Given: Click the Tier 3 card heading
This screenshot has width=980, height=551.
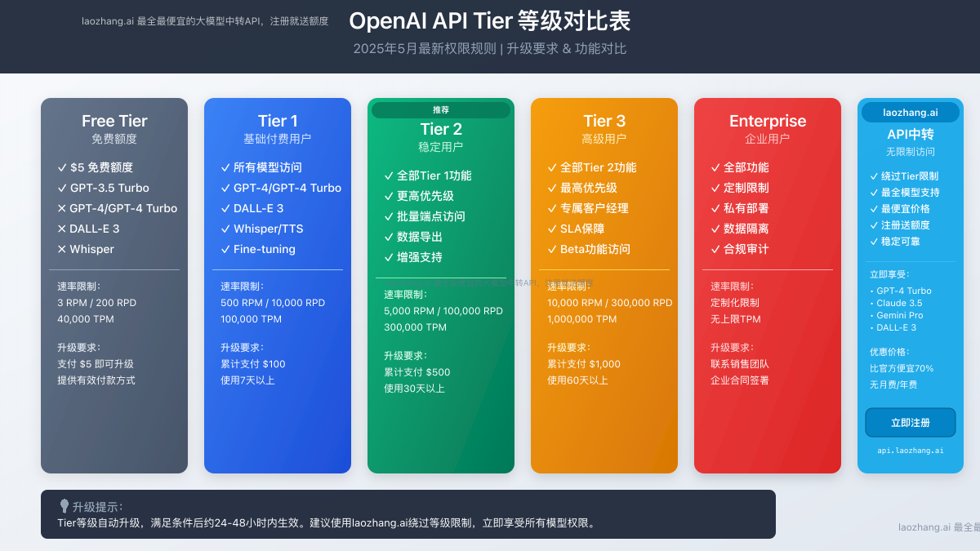Looking at the screenshot, I should coord(604,121).
